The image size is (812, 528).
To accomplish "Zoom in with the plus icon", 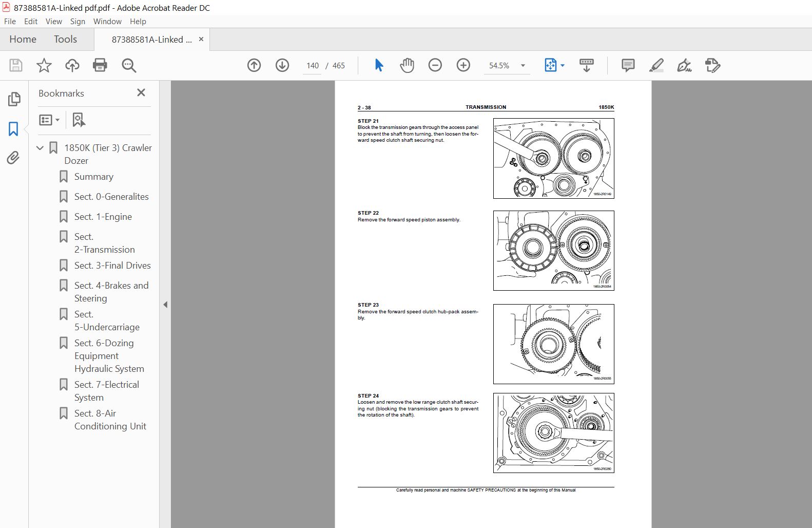I will pyautogui.click(x=463, y=65).
